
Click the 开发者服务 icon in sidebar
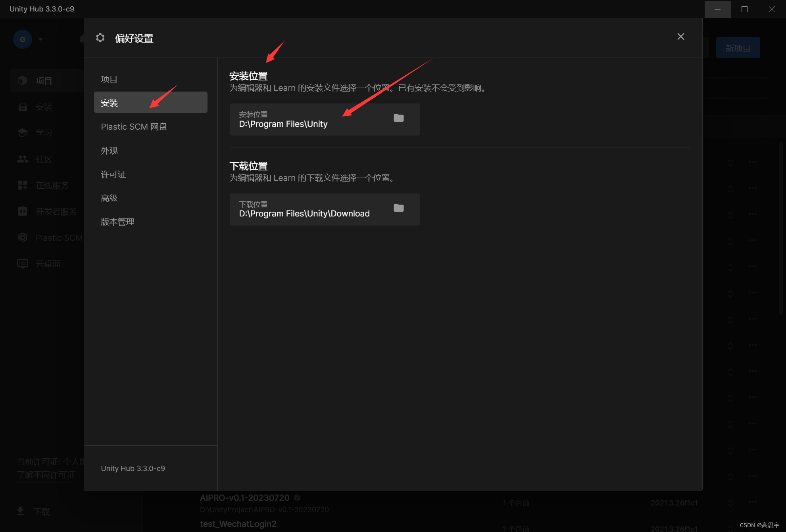(x=23, y=211)
